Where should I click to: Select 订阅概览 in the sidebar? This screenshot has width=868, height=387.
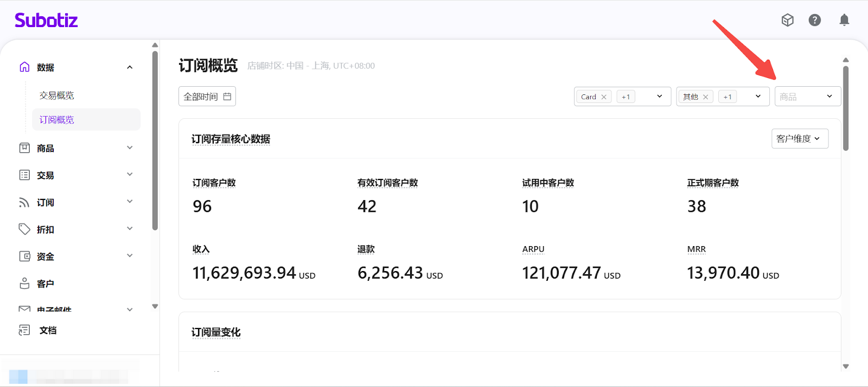56,120
